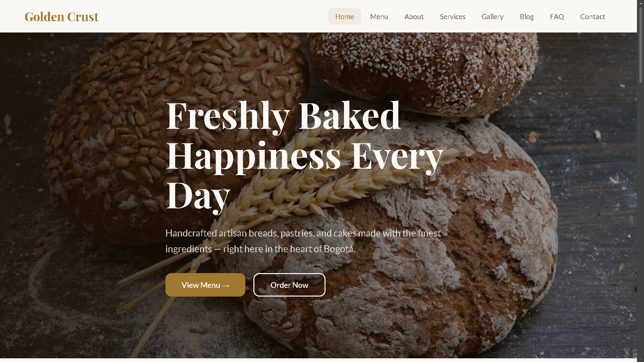Image resolution: width=644 pixels, height=362 pixels.
Task: Click the Handcrafted artisan breads subtitle text
Action: [x=303, y=241]
